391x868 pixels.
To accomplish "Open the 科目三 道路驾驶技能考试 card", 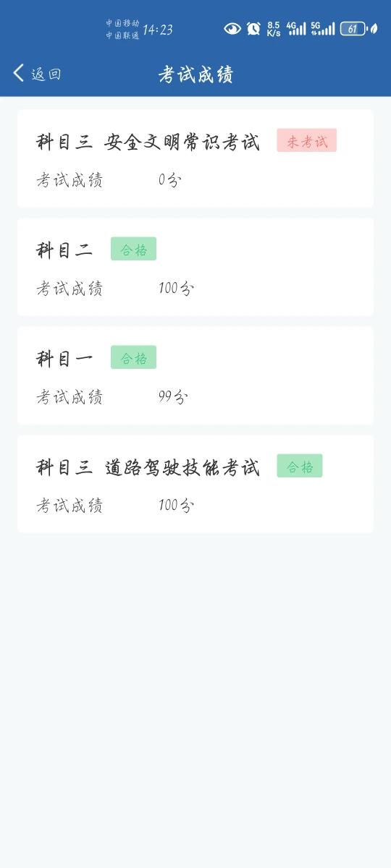I will (195, 484).
